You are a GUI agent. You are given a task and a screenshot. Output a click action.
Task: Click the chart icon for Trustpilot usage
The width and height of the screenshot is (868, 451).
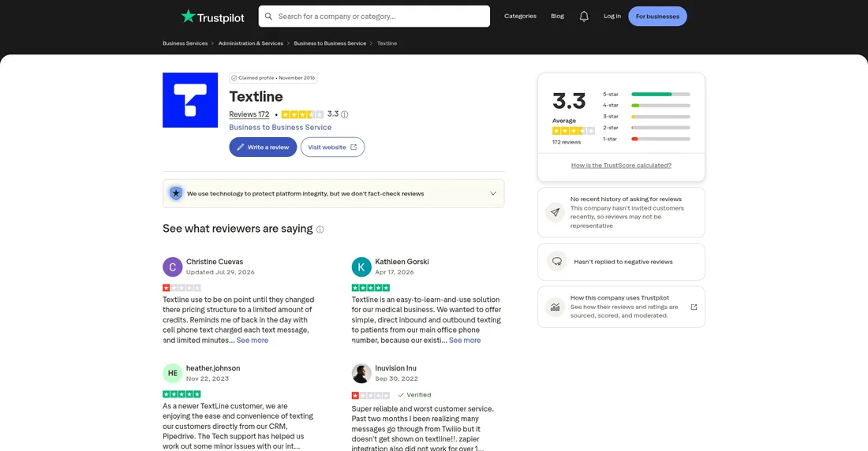556,307
